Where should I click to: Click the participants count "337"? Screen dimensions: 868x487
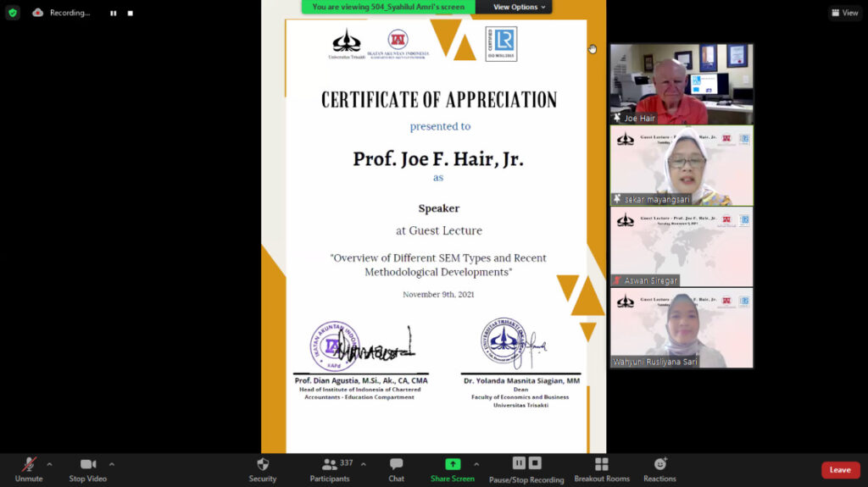(x=347, y=462)
